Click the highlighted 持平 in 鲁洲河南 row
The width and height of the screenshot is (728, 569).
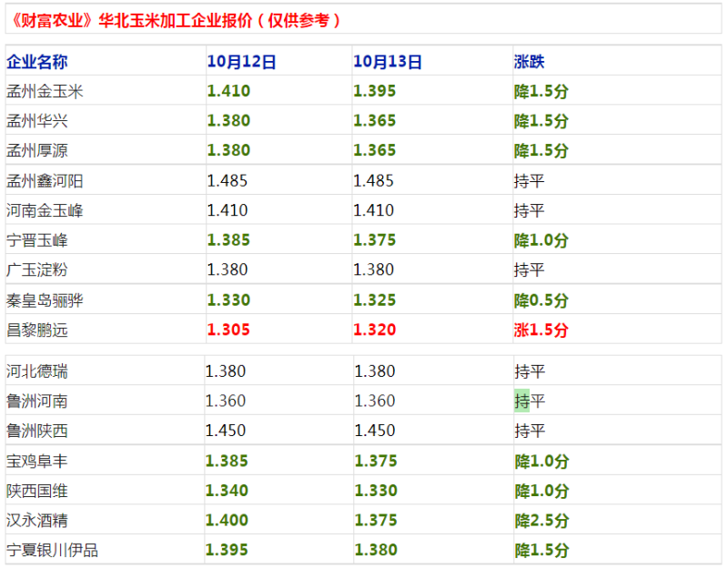(x=530, y=401)
